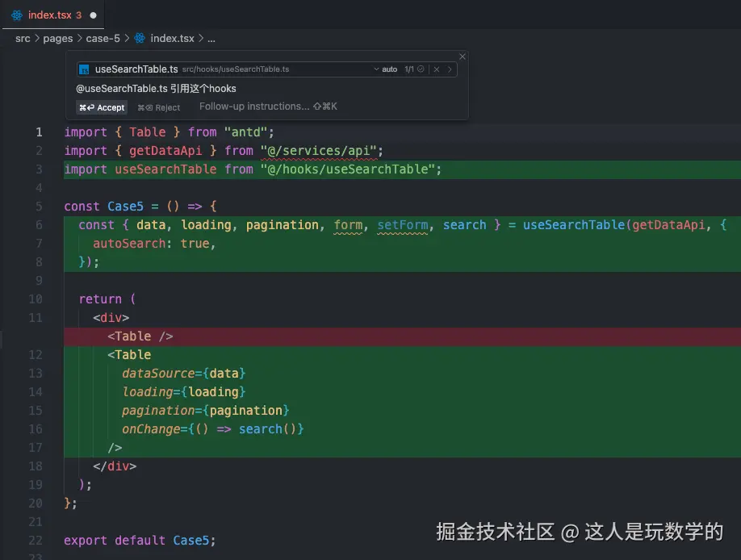741x560 pixels.
Task: Click the search() call in onChange
Action: [267, 429]
